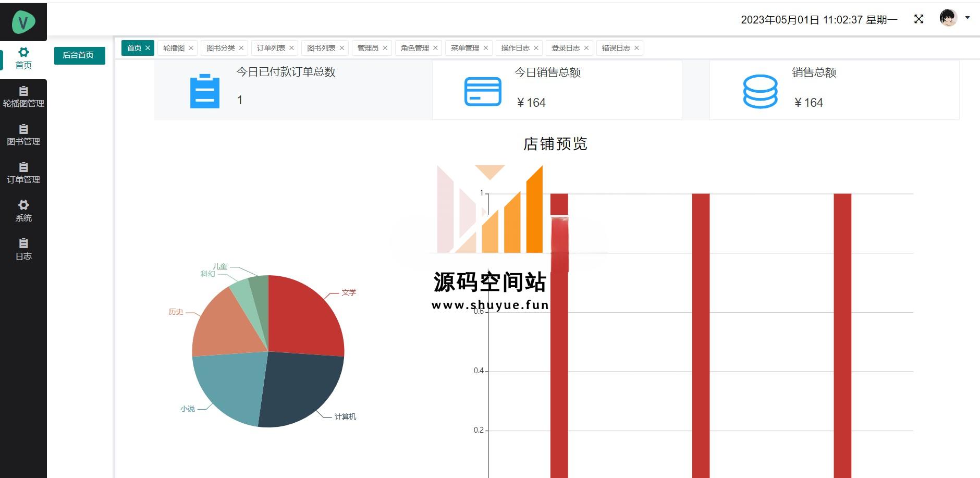980x478 pixels.
Task: Close the 轮播图 tab
Action: coord(191,48)
